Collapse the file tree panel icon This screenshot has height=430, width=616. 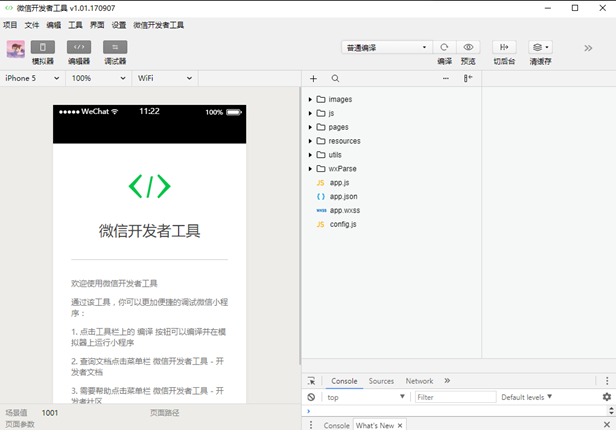[x=468, y=78]
